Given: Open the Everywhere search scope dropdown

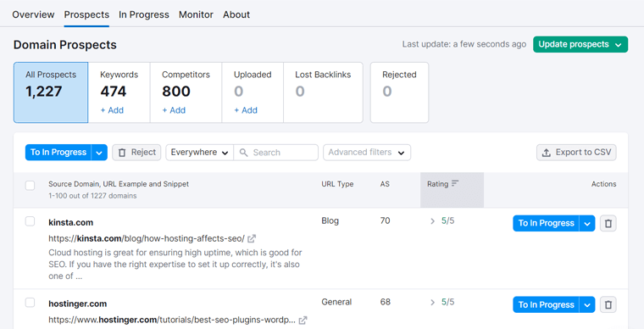Looking at the screenshot, I should (200, 153).
